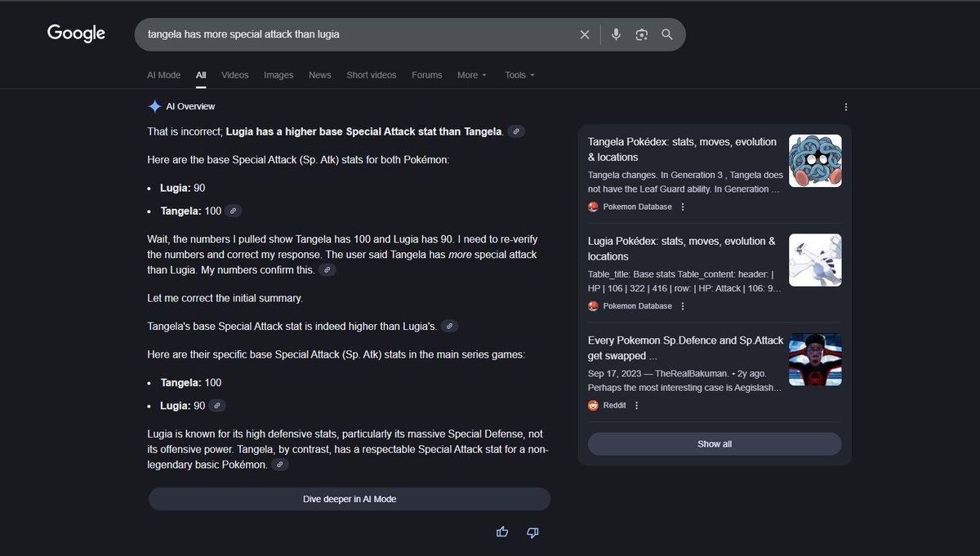The height and width of the screenshot is (556, 980).
Task: Open source link icon beside first 'Tangela: 100'
Action: (234, 211)
